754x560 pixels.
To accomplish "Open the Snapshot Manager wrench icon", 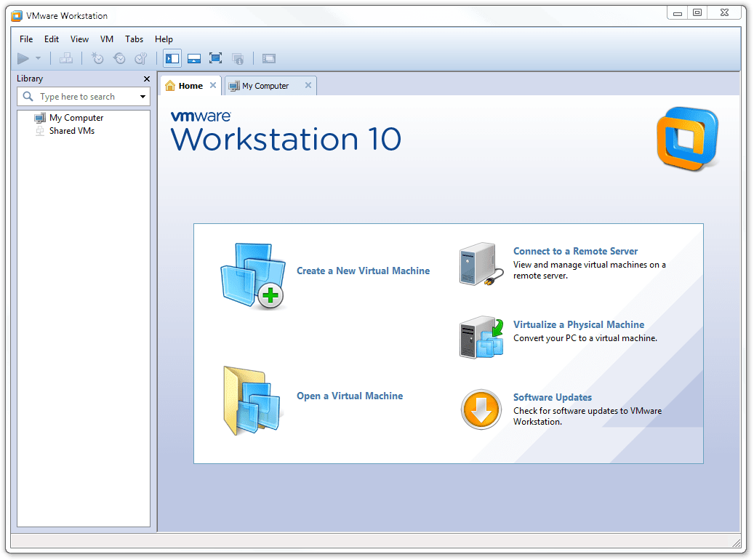I will (x=141, y=59).
